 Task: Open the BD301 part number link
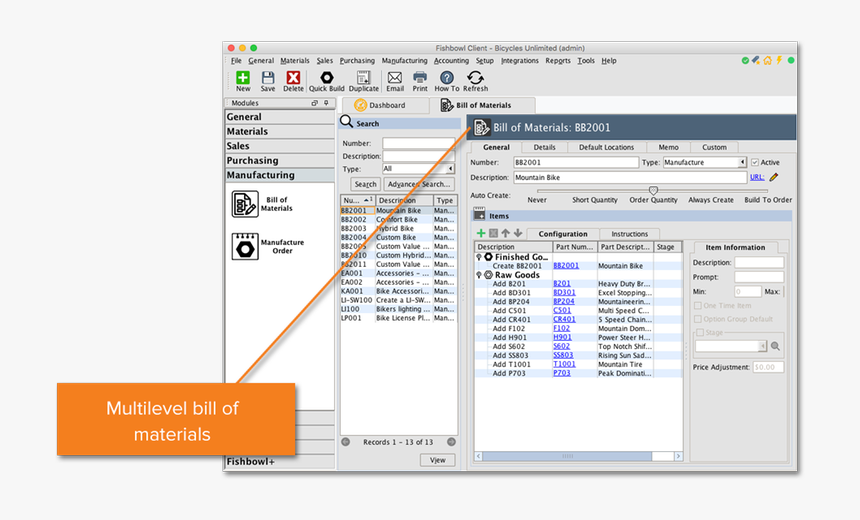point(564,293)
